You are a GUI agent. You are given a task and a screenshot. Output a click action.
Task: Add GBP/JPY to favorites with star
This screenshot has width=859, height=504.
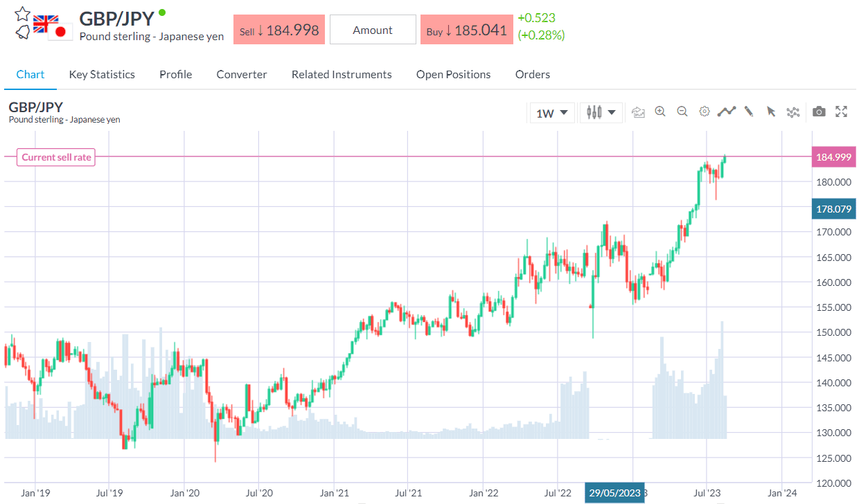[22, 13]
